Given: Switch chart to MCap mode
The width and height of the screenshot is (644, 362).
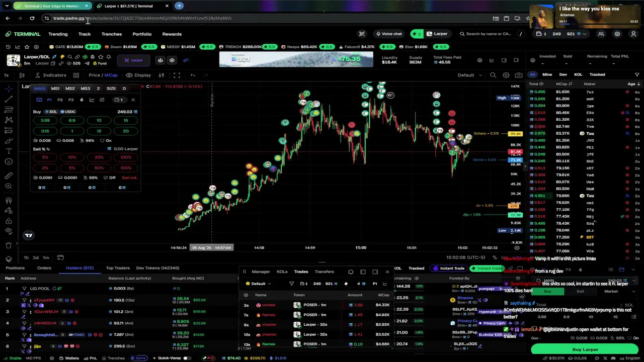Looking at the screenshot, I should [x=111, y=75].
